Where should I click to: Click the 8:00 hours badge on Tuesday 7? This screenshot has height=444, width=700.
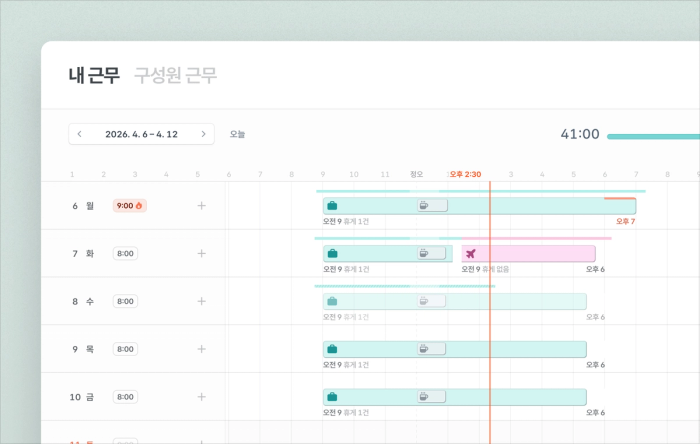pyautogui.click(x=125, y=253)
